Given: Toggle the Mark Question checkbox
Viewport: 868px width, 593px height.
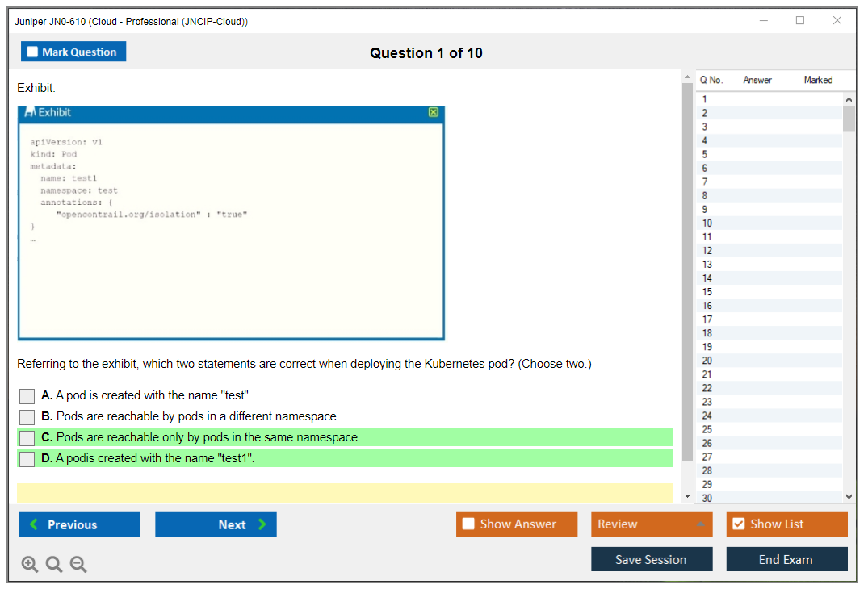Looking at the screenshot, I should pos(33,52).
